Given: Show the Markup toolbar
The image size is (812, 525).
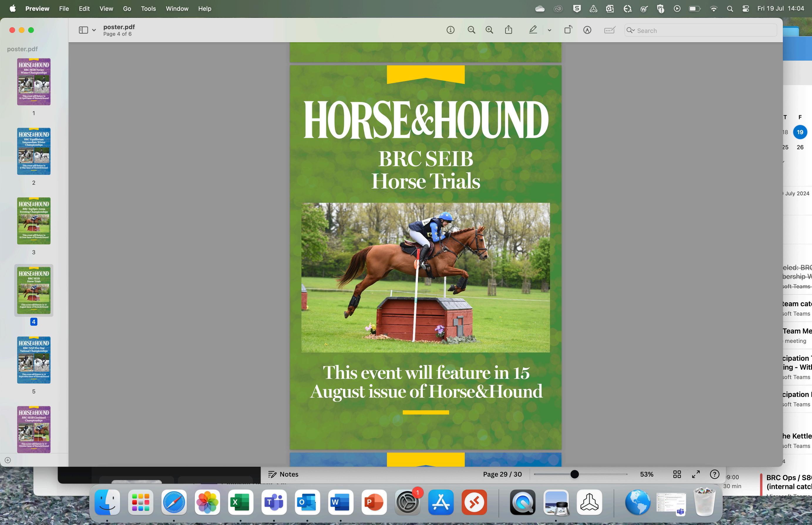Looking at the screenshot, I should (x=587, y=30).
